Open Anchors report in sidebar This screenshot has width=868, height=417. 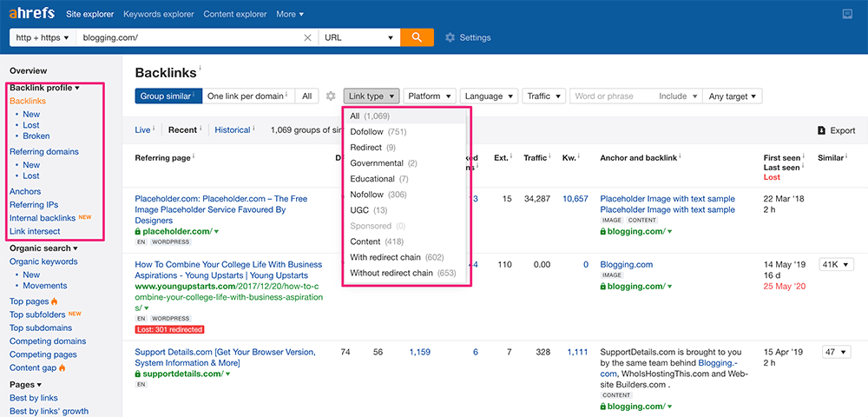[x=25, y=192]
